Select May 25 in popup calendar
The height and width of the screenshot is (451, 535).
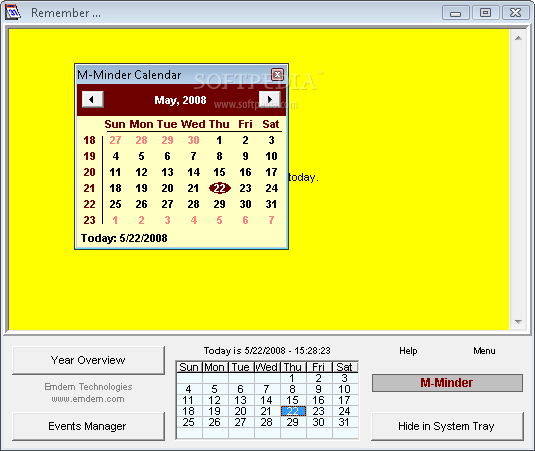[x=115, y=204]
